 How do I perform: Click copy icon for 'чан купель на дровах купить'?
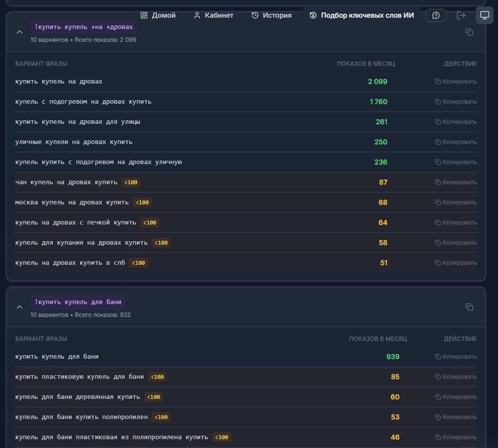(x=438, y=182)
